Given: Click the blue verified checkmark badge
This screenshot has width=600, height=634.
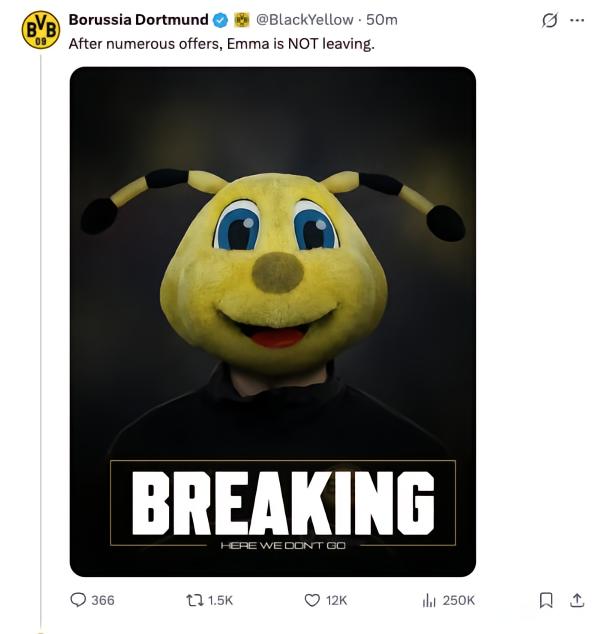Looking at the screenshot, I should 220,20.
